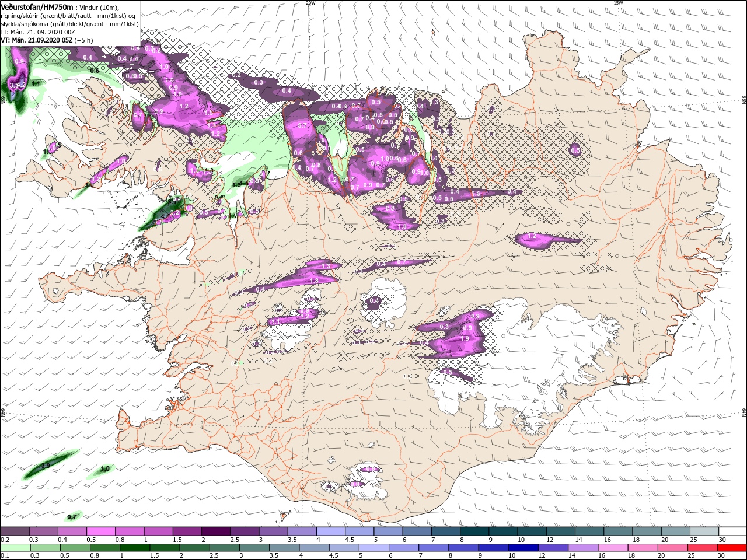747x560 pixels.
Task: Click the 15W longitude label
Action: pyautogui.click(x=618, y=3)
